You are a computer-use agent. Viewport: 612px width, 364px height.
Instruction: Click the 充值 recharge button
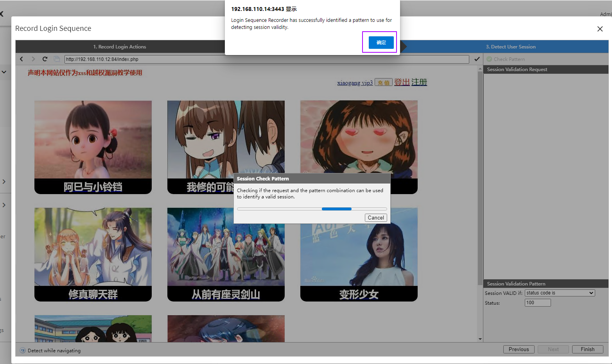[383, 82]
